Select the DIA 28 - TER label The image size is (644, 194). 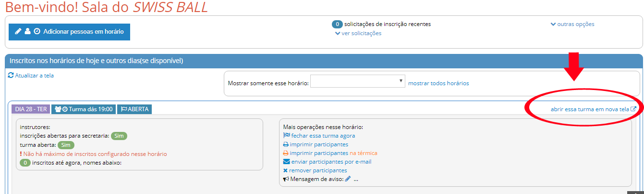point(31,109)
